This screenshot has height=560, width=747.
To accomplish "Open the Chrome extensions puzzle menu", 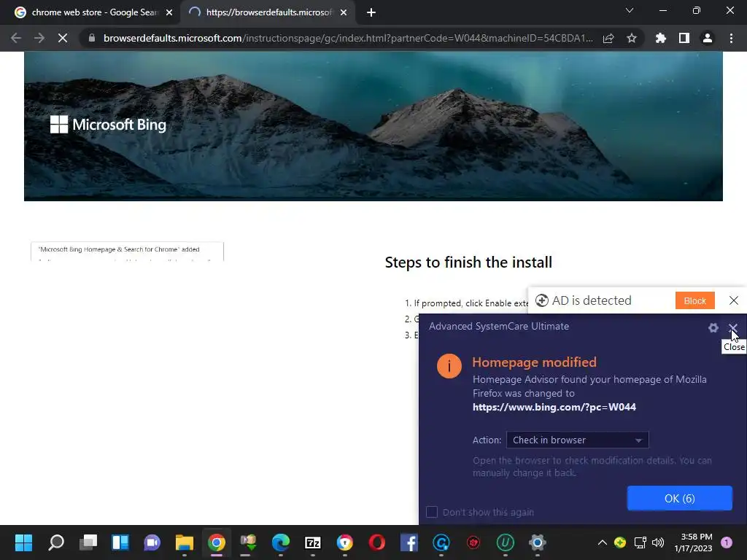I will click(x=661, y=38).
